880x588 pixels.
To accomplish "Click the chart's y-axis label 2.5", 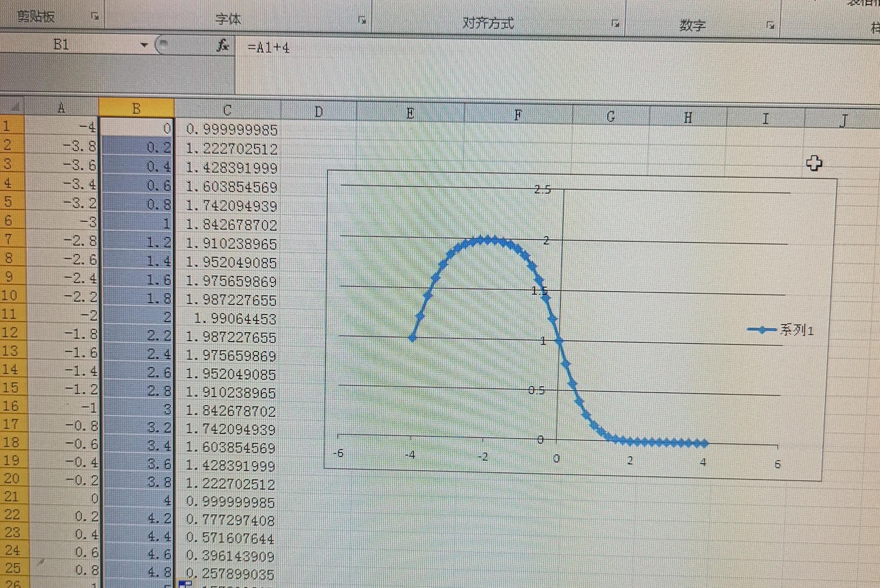I will 543,189.
